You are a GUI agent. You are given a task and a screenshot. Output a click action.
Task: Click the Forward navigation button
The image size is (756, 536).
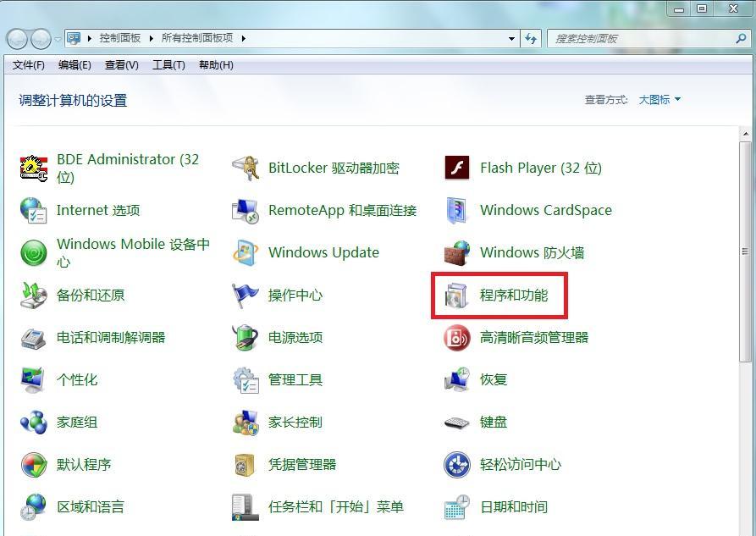[41, 39]
